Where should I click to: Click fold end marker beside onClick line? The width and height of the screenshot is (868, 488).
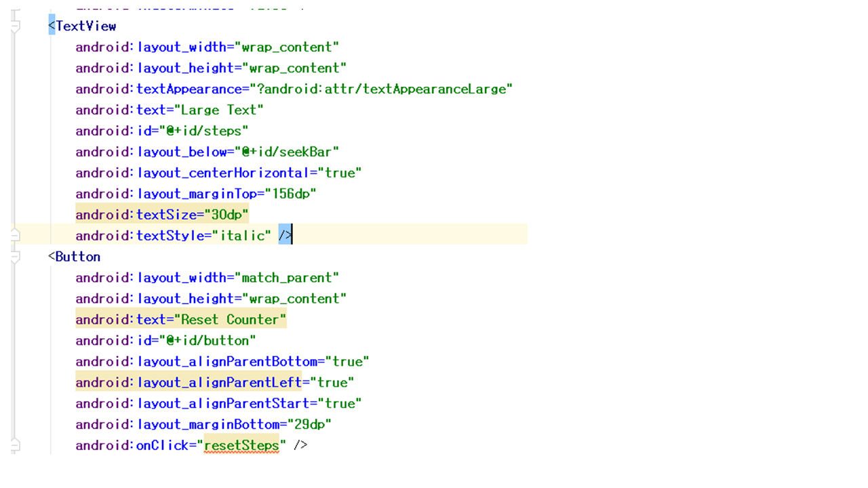(15, 445)
